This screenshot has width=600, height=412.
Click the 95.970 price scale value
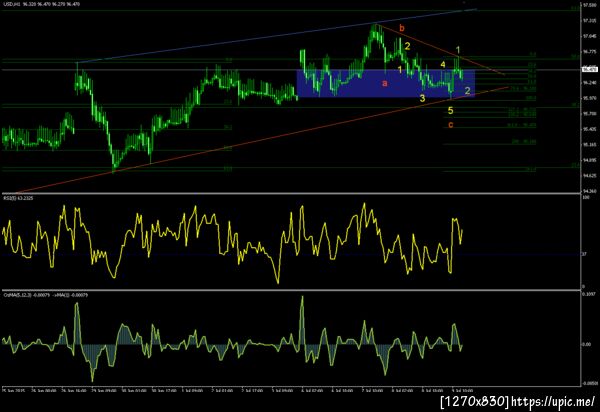[x=589, y=98]
